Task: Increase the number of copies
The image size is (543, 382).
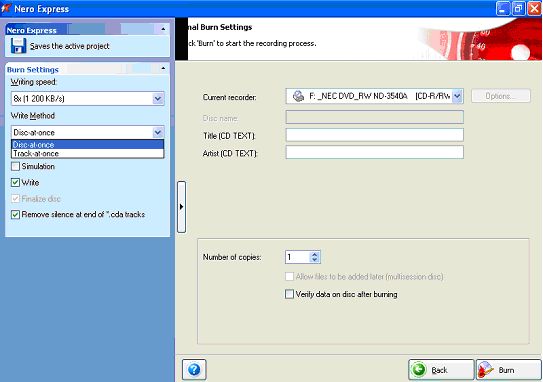Action: pyautogui.click(x=314, y=254)
